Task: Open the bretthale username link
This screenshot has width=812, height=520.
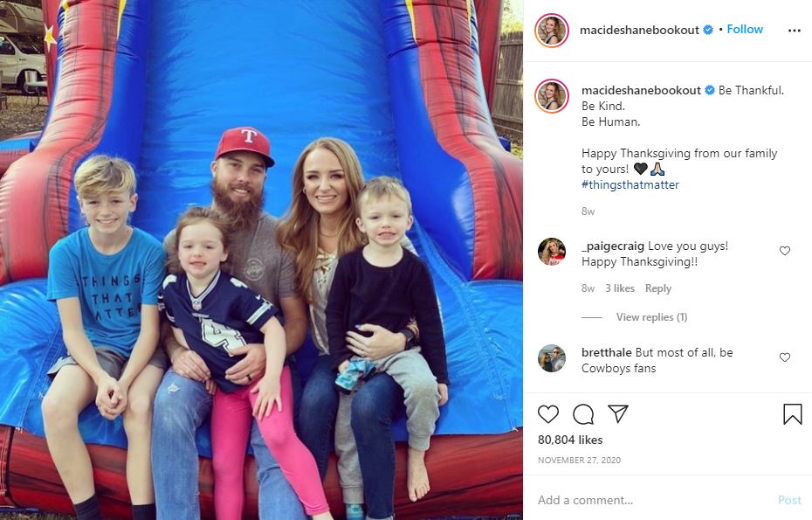Action: click(607, 352)
